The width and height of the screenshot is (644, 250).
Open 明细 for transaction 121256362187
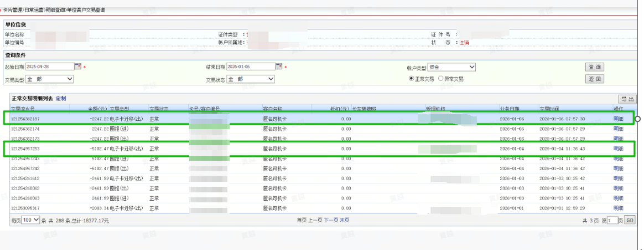[x=618, y=119]
